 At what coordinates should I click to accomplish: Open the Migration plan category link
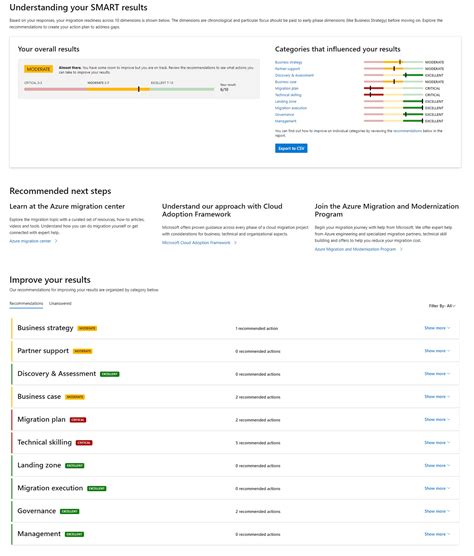tap(286, 89)
